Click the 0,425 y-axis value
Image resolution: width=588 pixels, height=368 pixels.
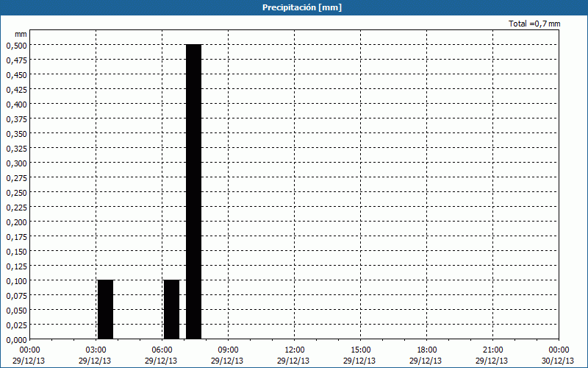(x=17, y=89)
